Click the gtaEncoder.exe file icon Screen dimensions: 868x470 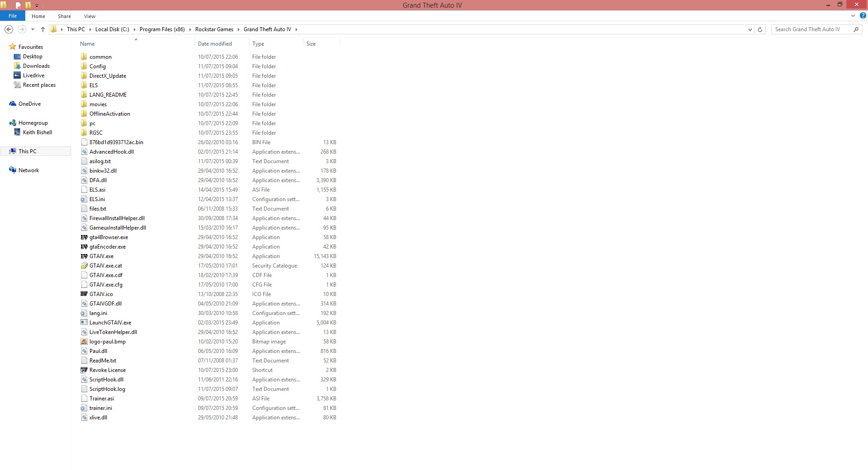point(84,247)
